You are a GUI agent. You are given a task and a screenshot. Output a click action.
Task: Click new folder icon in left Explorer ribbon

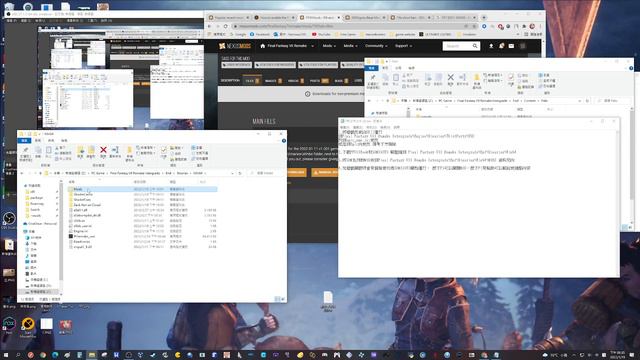tap(129, 150)
